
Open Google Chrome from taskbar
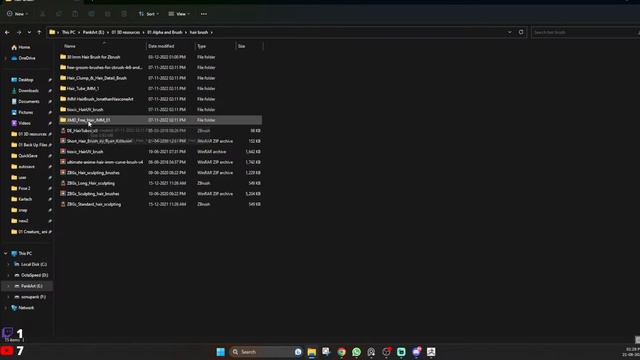pyautogui.click(x=342, y=352)
